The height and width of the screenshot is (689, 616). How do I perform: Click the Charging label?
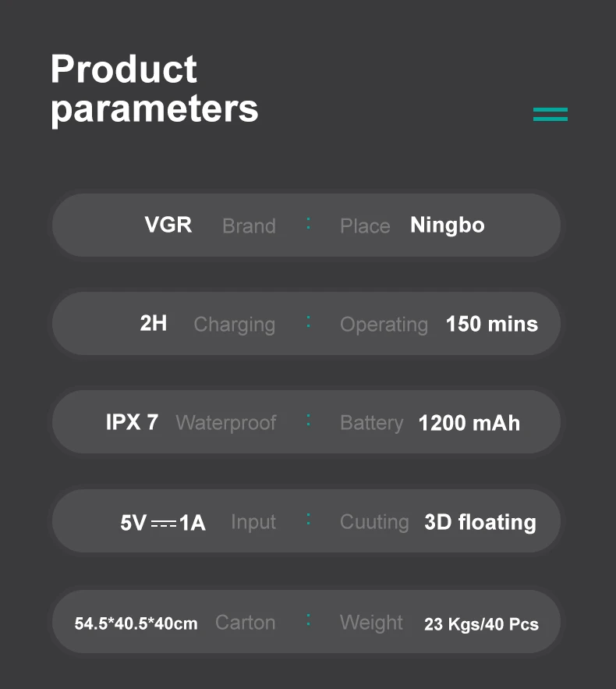tap(234, 325)
